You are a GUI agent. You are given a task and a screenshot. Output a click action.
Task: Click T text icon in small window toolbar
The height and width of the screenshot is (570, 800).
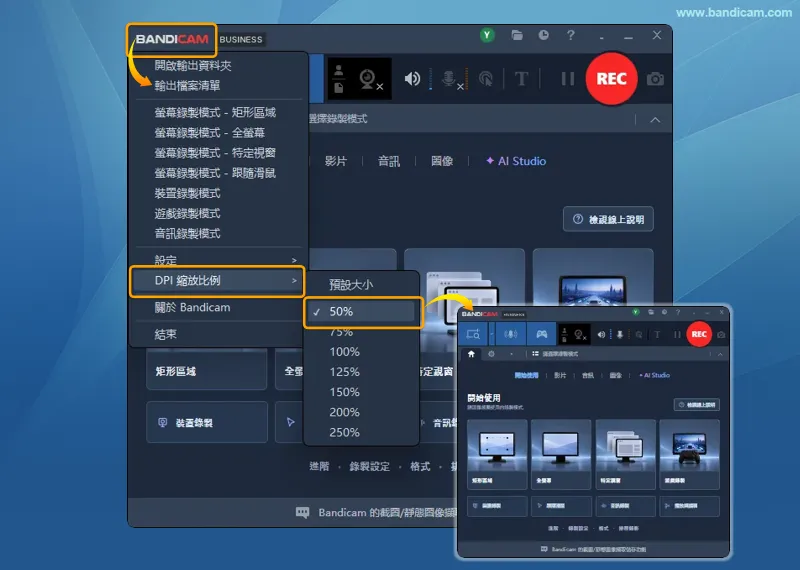(x=657, y=335)
